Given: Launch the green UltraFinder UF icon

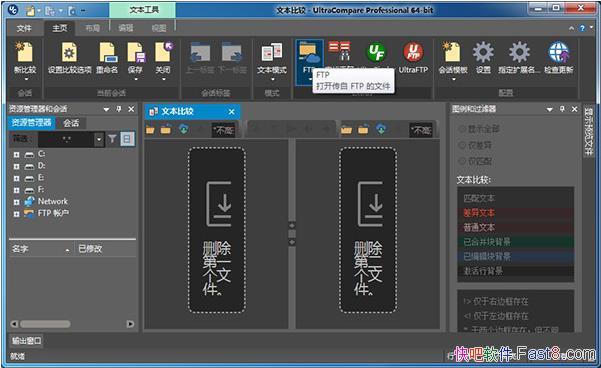Looking at the screenshot, I should click(376, 53).
